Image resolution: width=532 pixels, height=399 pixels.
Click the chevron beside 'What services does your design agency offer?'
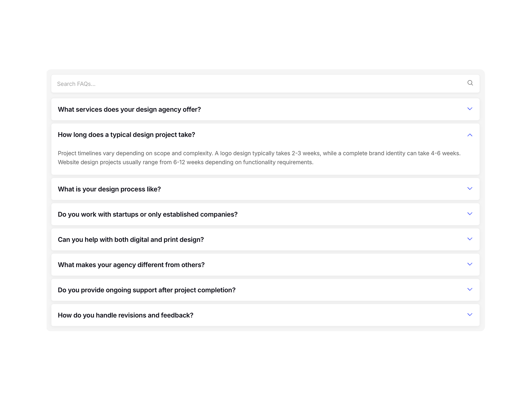click(x=470, y=109)
